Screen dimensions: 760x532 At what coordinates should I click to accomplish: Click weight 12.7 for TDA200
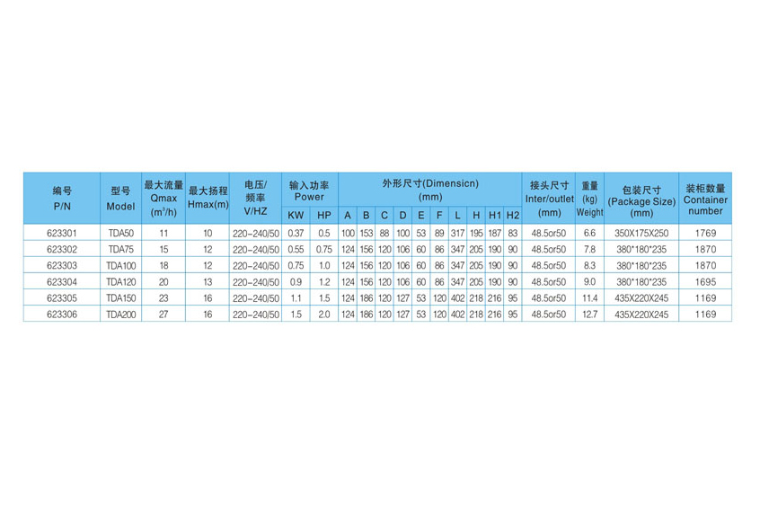pos(590,315)
